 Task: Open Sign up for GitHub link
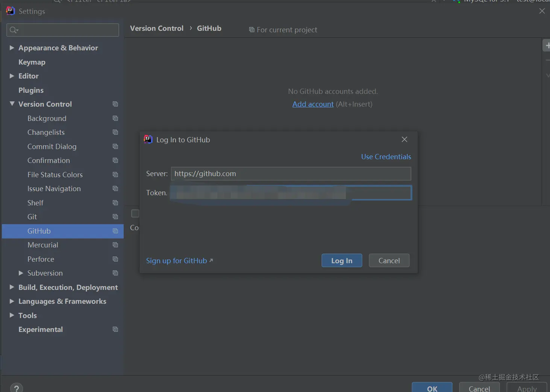click(179, 261)
